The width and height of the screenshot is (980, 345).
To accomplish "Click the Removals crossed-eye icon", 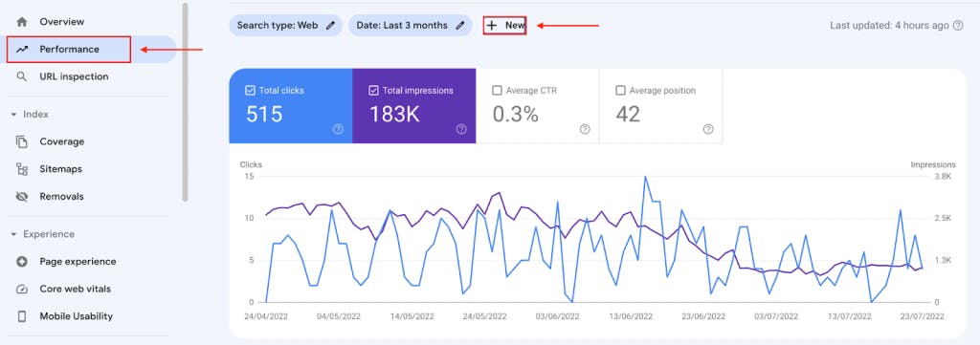I will [x=22, y=197].
